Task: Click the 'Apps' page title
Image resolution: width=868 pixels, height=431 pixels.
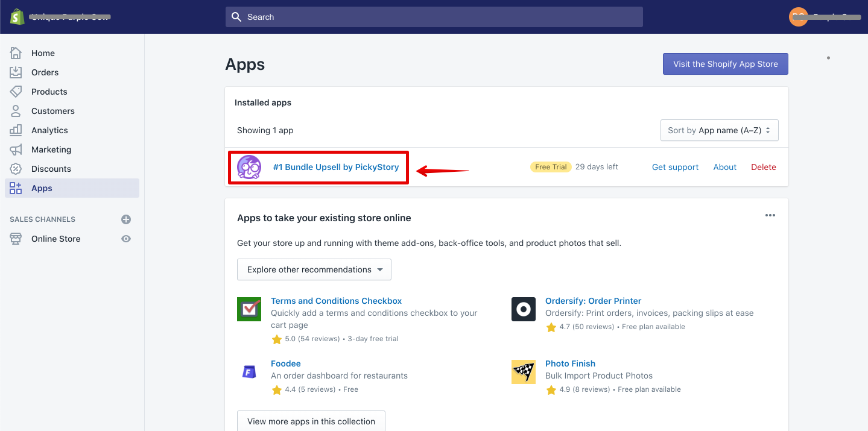Action: tap(245, 64)
